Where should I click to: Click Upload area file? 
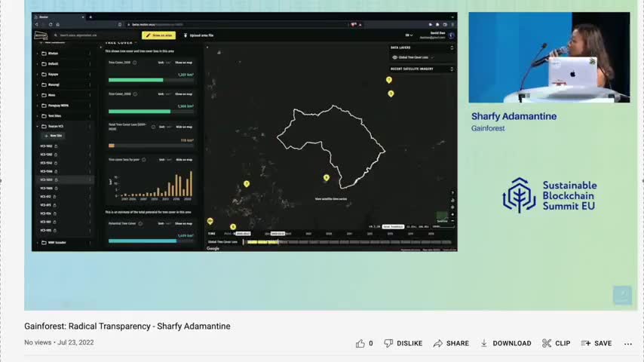[199, 35]
